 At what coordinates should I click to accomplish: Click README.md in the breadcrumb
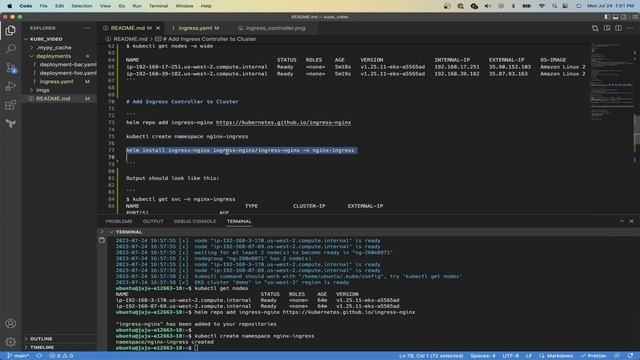pyautogui.click(x=130, y=39)
